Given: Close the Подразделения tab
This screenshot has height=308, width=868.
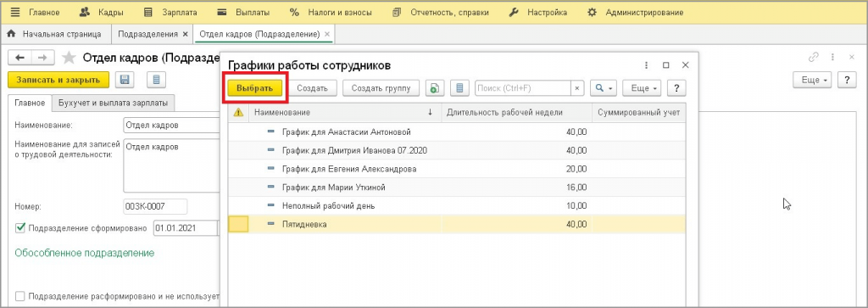Looking at the screenshot, I should pos(186,34).
